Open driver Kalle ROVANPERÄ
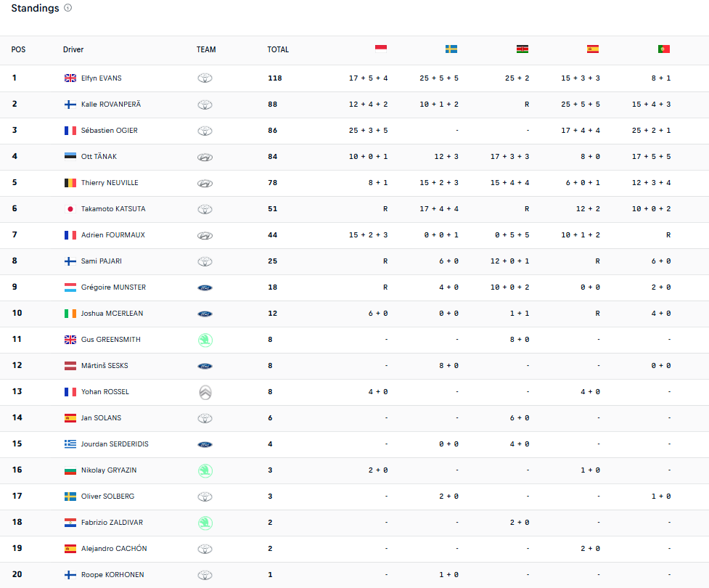This screenshot has height=588, width=709. 111,105
